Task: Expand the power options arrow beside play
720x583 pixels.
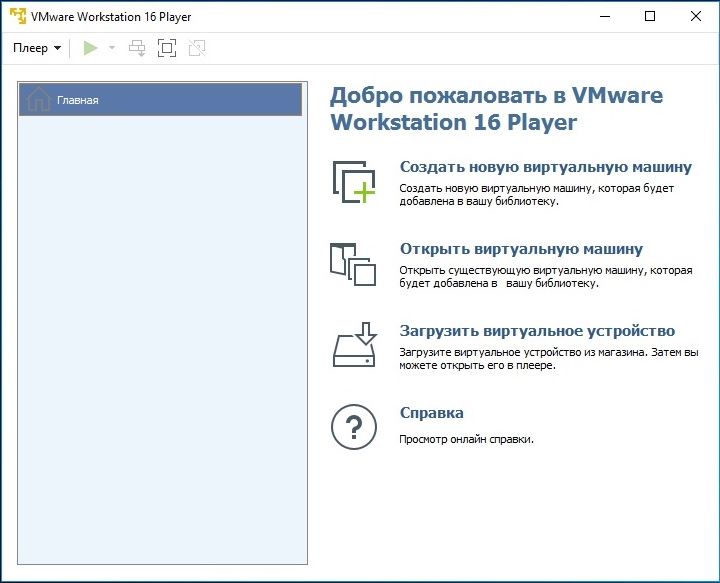Action: click(x=112, y=48)
